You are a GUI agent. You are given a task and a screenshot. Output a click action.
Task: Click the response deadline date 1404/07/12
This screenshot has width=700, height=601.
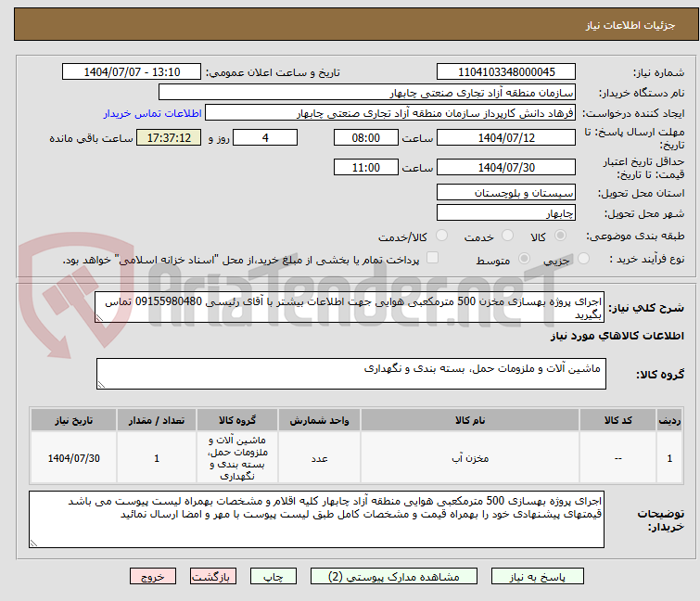[506, 137]
